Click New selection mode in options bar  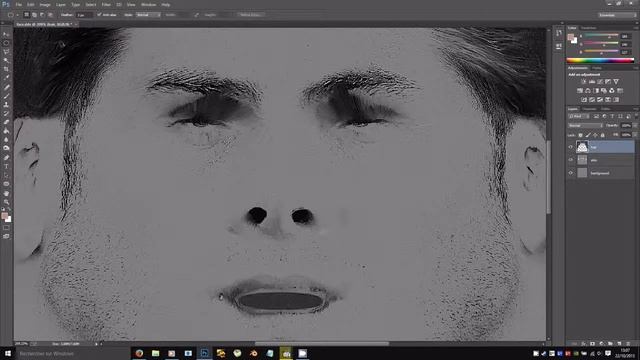pos(27,15)
